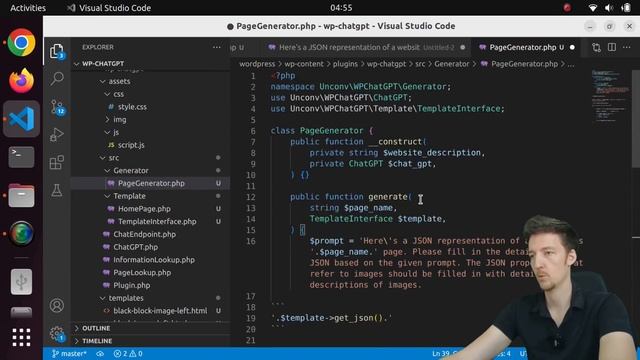Click the wp-chatgpt breadcrumb segment
The width and height of the screenshot is (640, 360).
[x=386, y=64]
